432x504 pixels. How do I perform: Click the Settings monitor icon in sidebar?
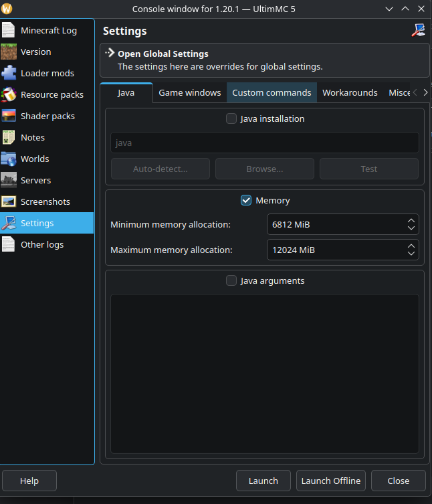8,223
